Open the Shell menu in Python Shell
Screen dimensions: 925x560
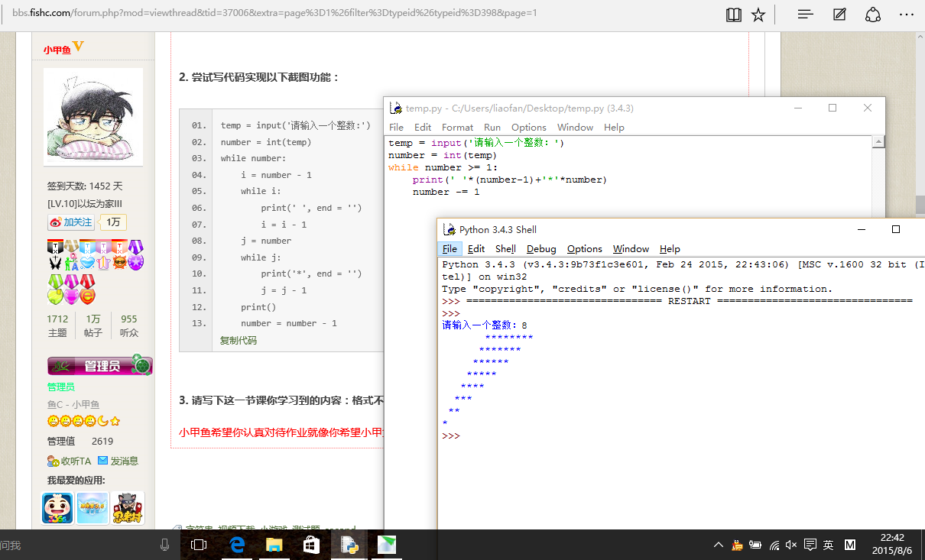pos(505,248)
